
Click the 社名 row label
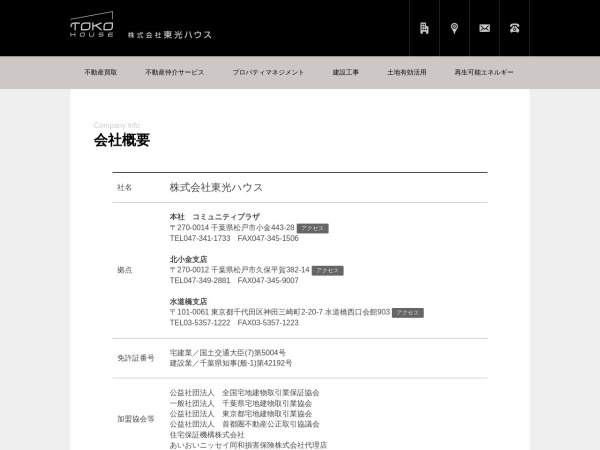[x=124, y=188]
